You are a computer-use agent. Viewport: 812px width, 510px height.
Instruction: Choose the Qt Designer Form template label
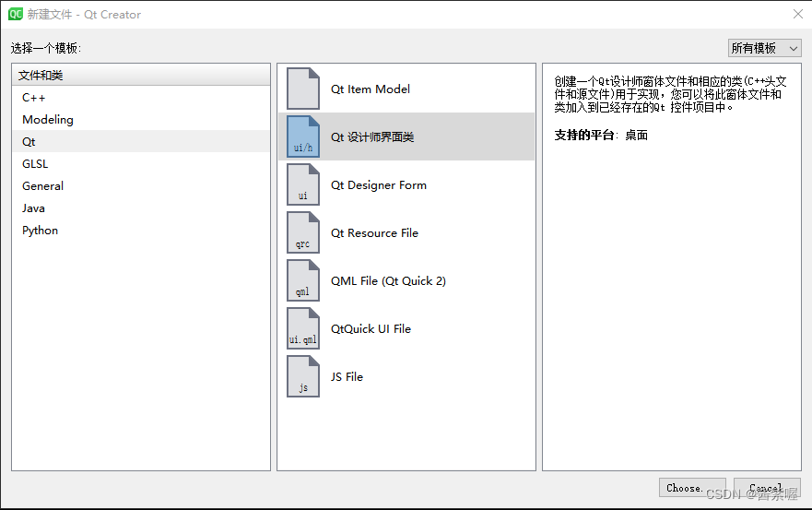[379, 185]
